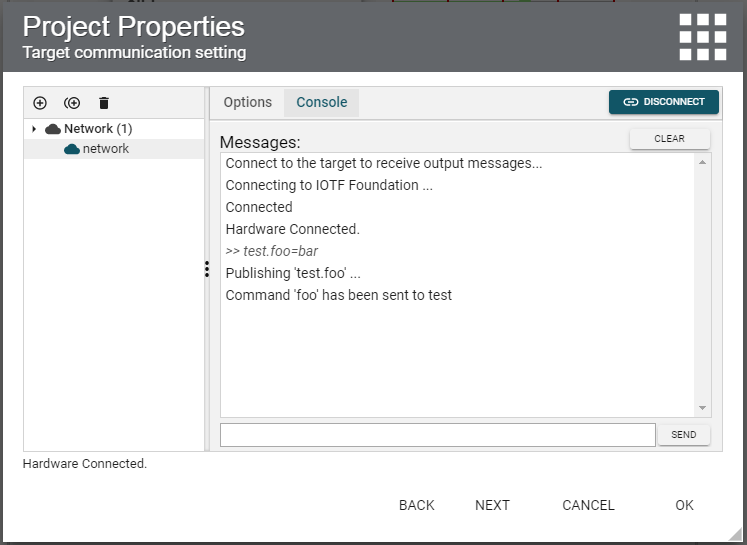Collapse the Network (1) tree node arrow
This screenshot has height=545, width=747.
coord(34,129)
